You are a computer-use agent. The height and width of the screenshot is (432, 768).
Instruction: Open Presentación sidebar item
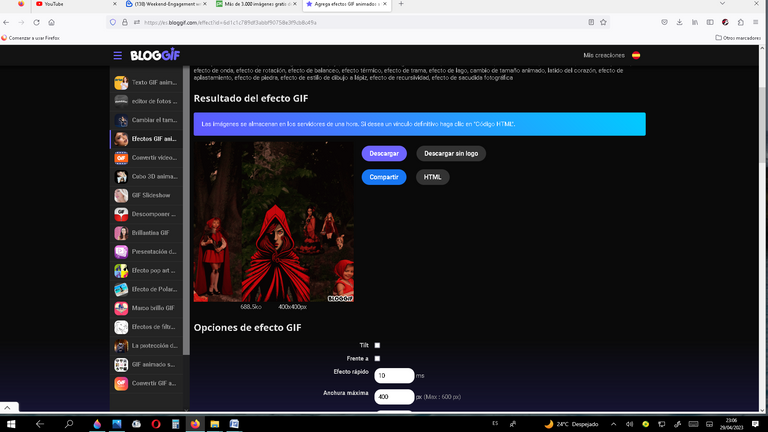click(x=146, y=252)
